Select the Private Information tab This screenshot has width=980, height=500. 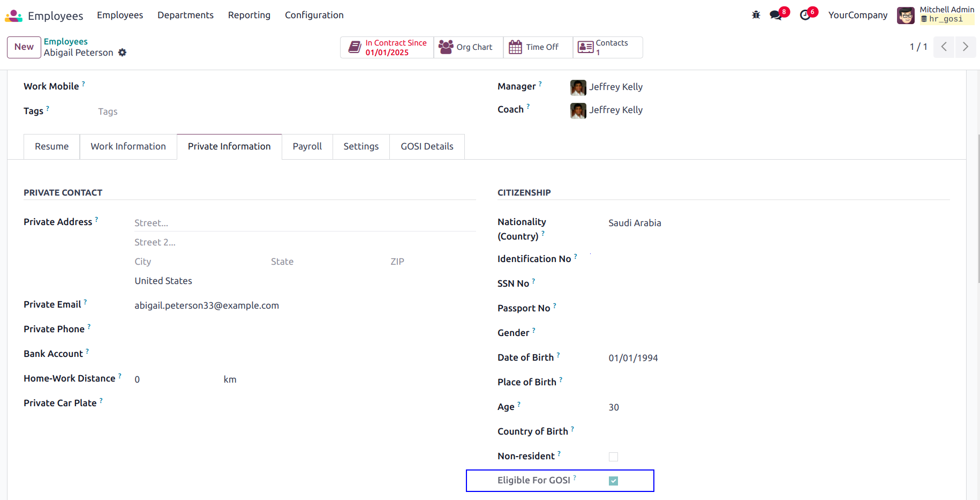(229, 147)
